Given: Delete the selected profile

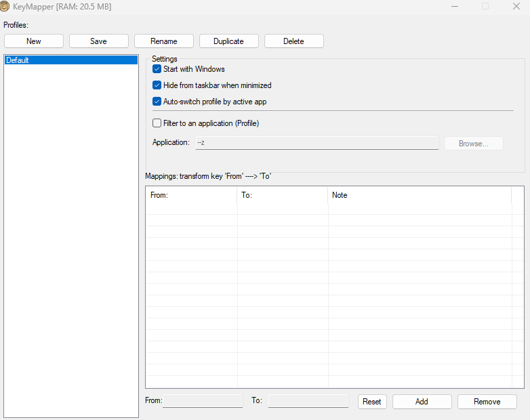Looking at the screenshot, I should click(294, 41).
